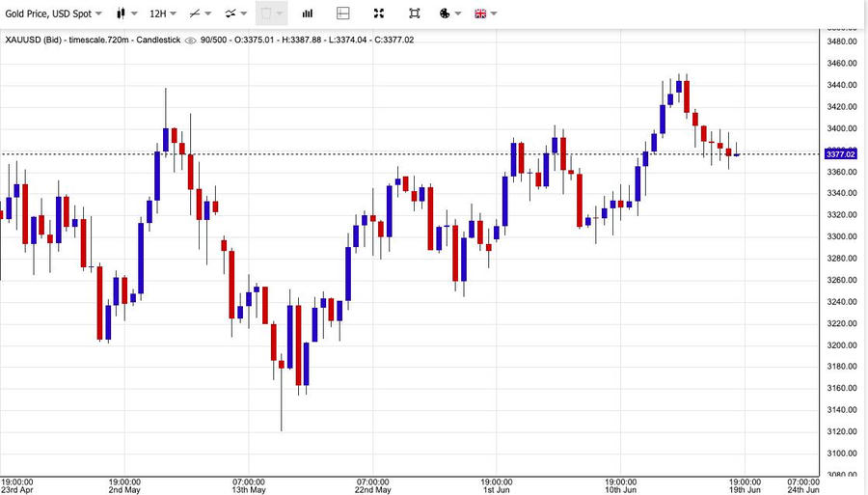The width and height of the screenshot is (868, 495).
Task: Open the UK flag language selector
Action: pos(479,14)
